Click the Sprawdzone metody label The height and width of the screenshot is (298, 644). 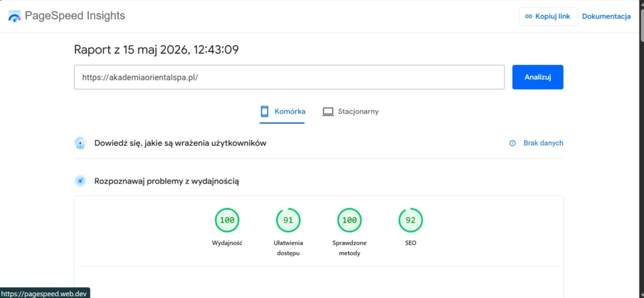click(350, 248)
